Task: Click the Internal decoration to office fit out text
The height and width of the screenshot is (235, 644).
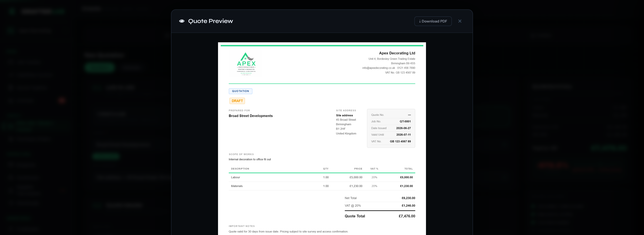Action: [x=250, y=159]
